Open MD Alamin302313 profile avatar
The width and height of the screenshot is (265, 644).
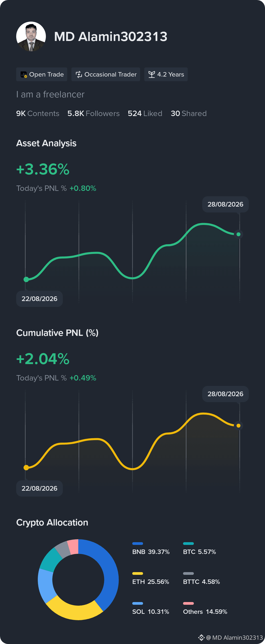[x=31, y=37]
